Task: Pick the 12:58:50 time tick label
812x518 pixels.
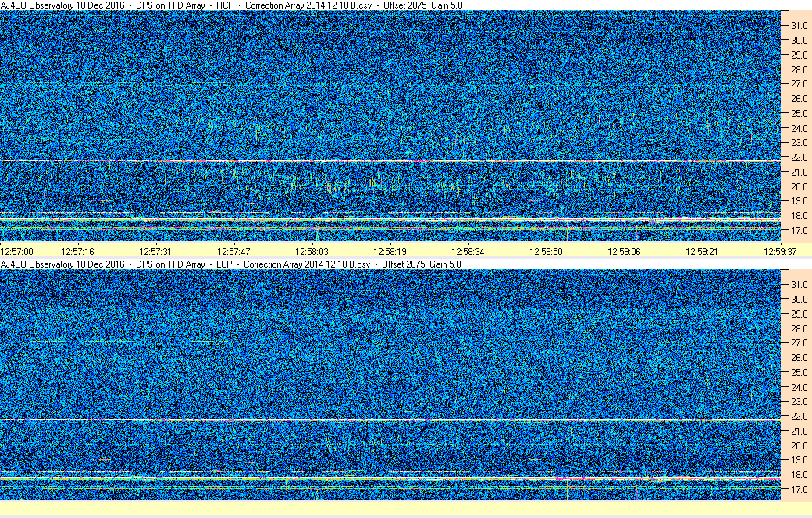Action: point(546,252)
